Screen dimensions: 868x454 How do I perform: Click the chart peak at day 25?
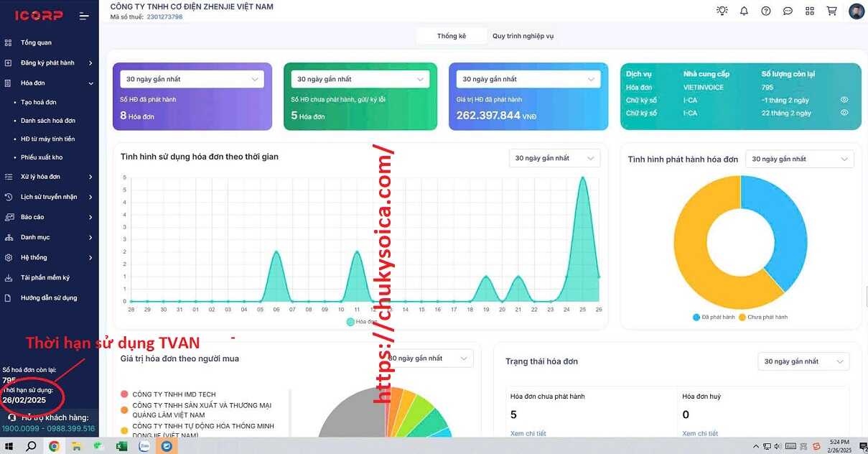[583, 178]
